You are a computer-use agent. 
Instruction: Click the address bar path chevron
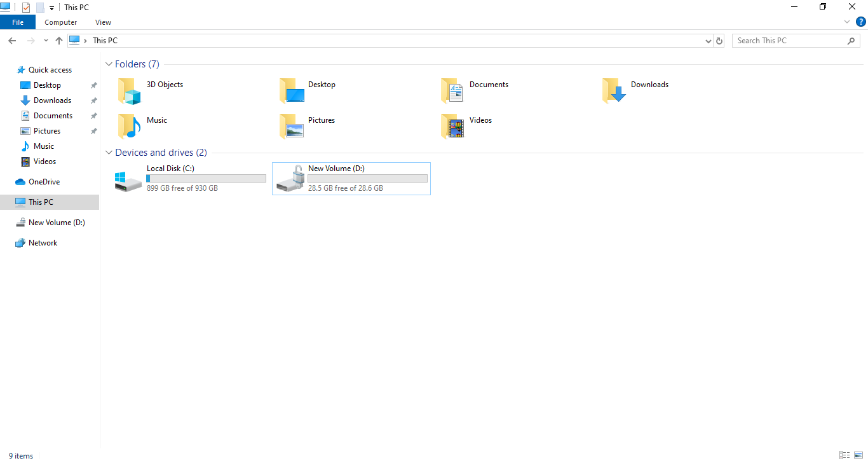[x=86, y=41]
